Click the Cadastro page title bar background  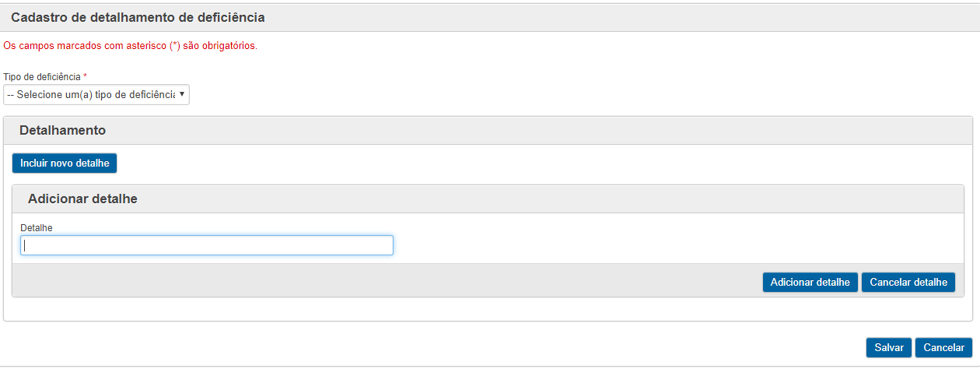click(622, 17)
